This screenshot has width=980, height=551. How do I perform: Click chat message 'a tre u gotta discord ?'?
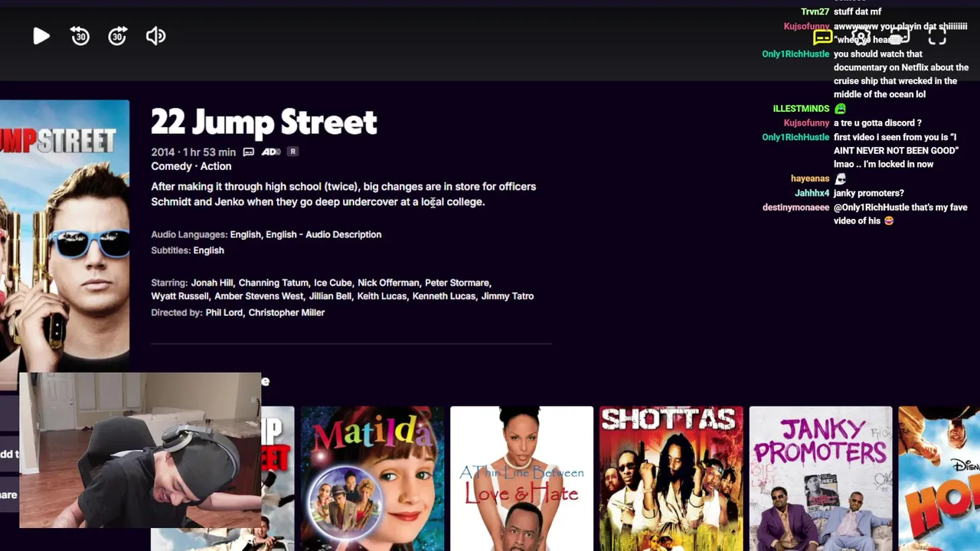[x=877, y=122]
